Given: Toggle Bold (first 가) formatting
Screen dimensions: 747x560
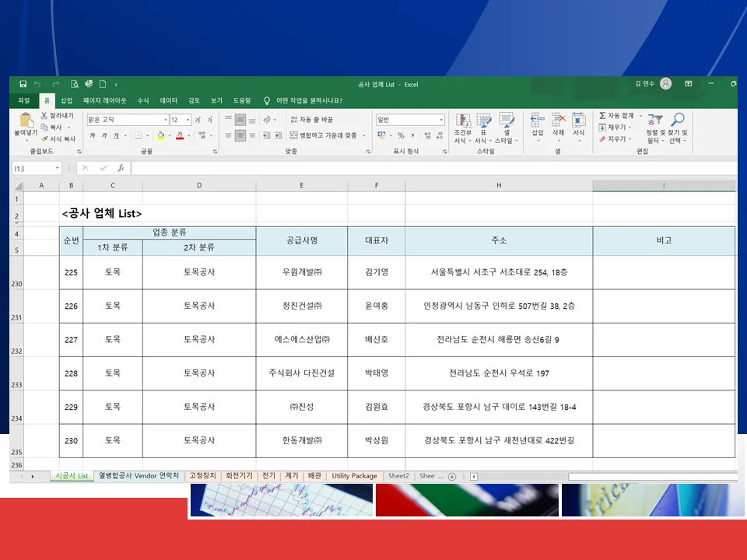Looking at the screenshot, I should click(93, 135).
